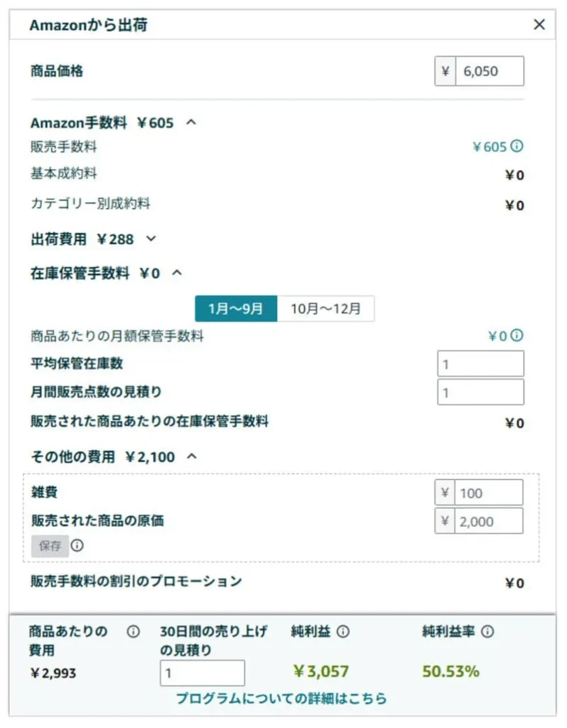
Task: Collapse the 在庫保管手数料 section
Action: point(177,273)
